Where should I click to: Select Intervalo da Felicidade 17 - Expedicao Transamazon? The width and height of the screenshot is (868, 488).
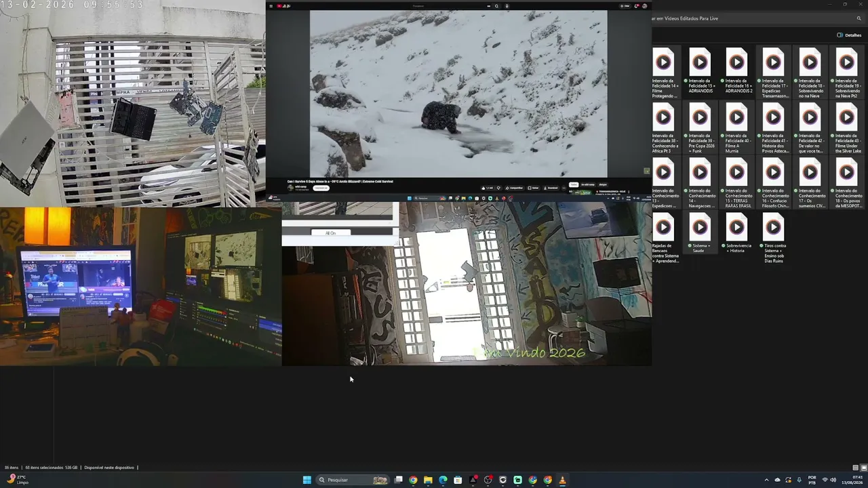click(773, 73)
